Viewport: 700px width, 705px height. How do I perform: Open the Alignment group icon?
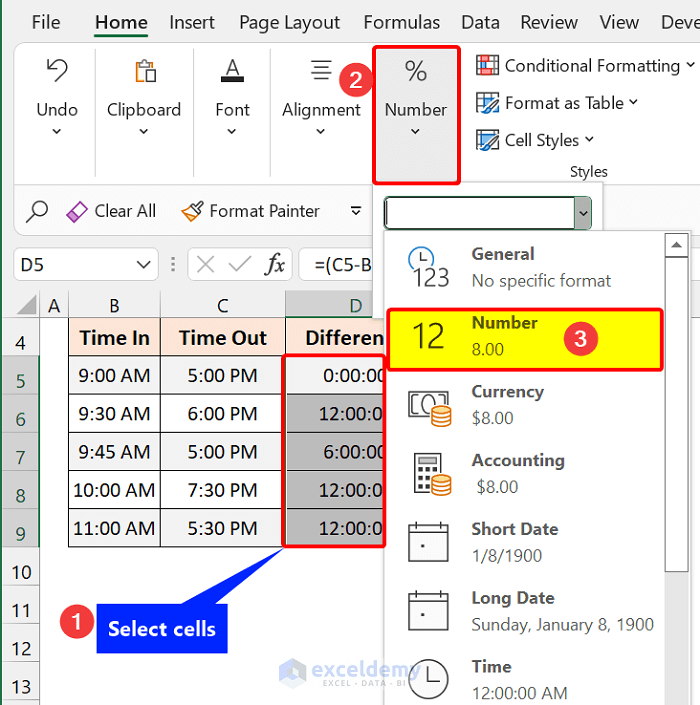(x=321, y=70)
